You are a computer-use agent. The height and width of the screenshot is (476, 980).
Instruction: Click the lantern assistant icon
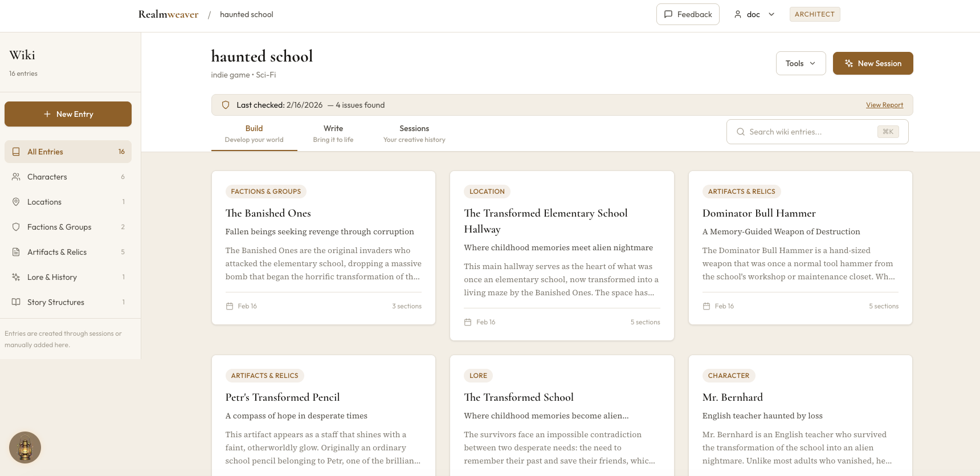click(25, 447)
